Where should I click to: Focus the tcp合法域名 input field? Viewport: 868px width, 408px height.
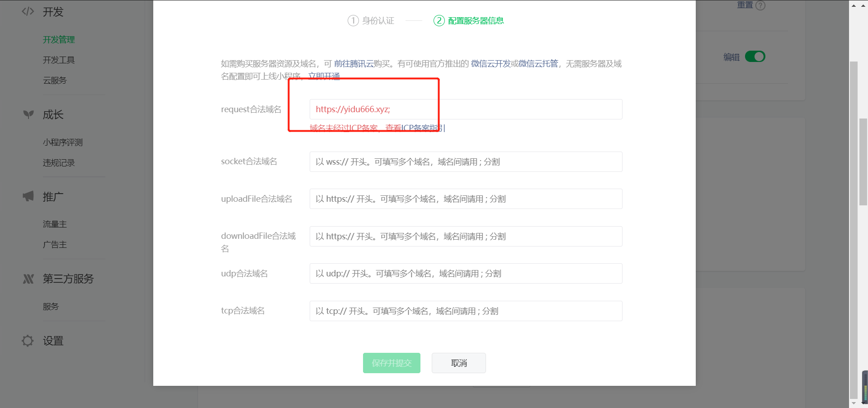466,311
